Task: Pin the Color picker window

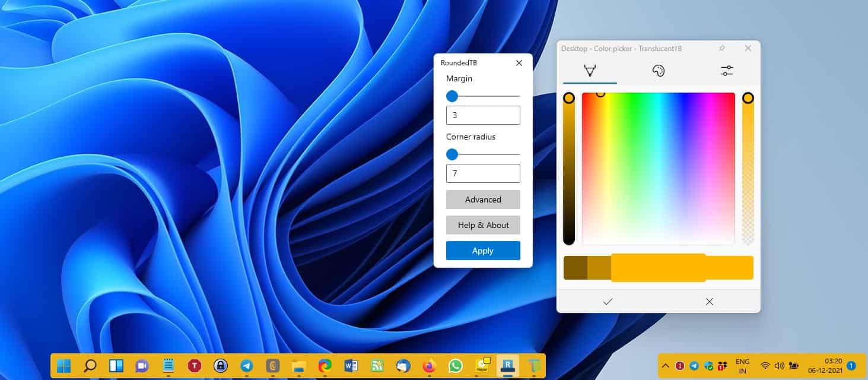Action: [722, 48]
